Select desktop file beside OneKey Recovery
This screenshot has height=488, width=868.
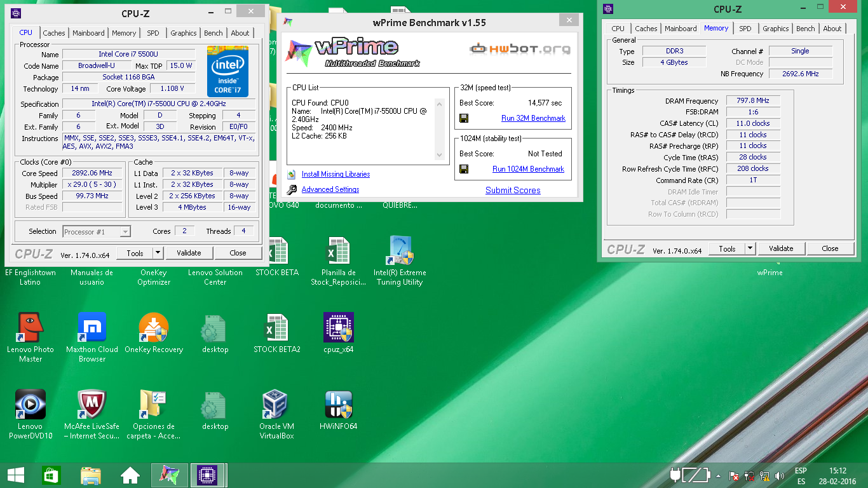[215, 328]
